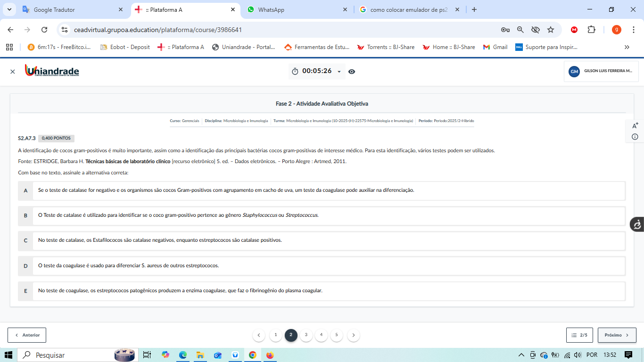Open the 2/5 question list
Screen dimensions: 644x362
(x=579, y=335)
